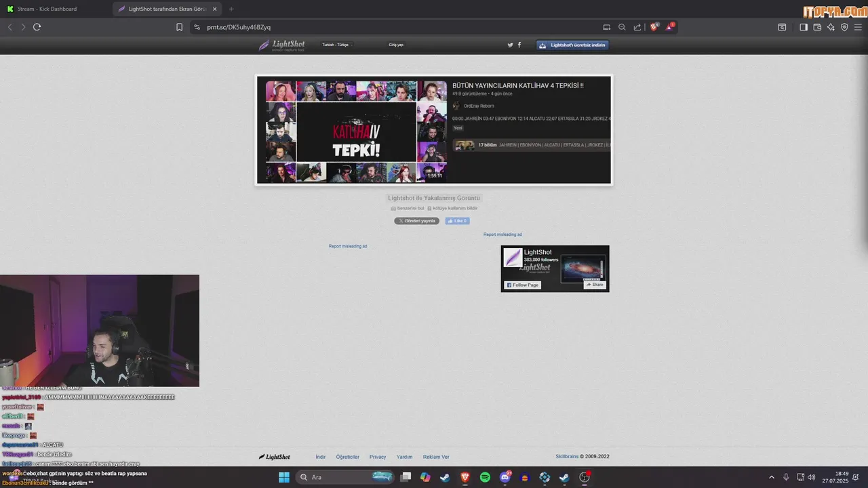Click left Report misleading ad link

coord(348,246)
